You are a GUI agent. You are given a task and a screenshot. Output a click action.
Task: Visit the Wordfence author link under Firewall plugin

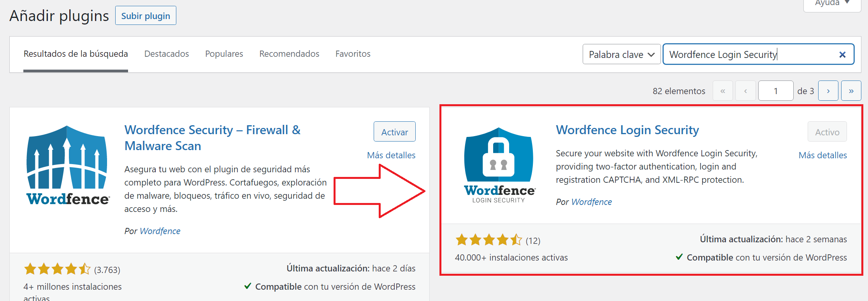coord(160,231)
